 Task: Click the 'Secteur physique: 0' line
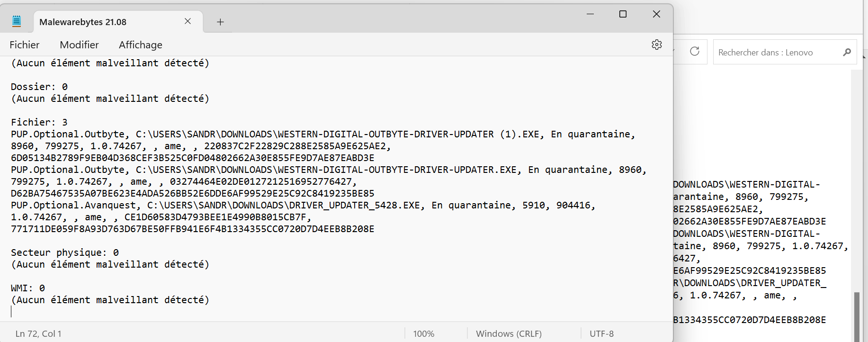(65, 252)
